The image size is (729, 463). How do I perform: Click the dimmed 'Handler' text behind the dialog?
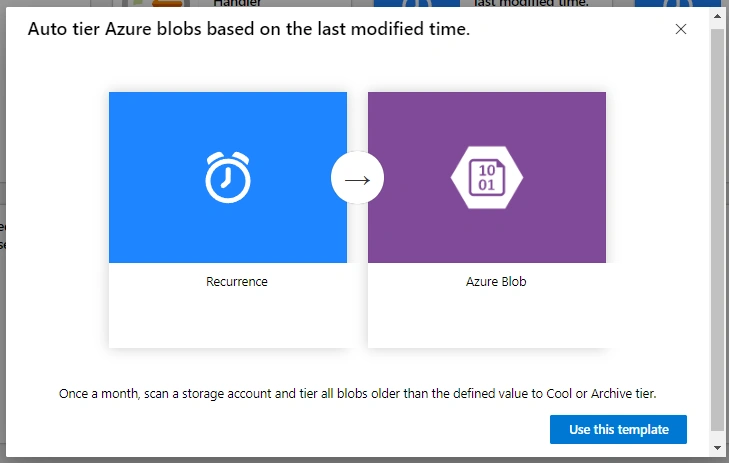point(237,3)
